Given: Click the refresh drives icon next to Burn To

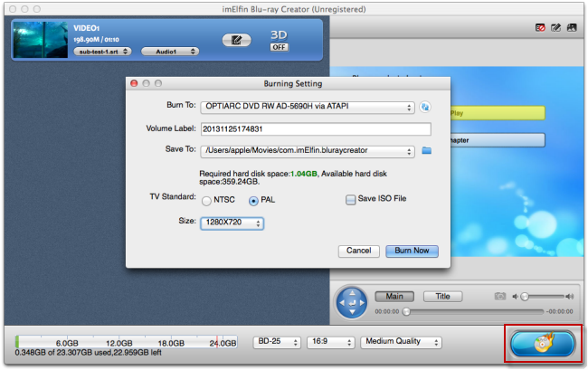Looking at the screenshot, I should pyautogui.click(x=425, y=108).
